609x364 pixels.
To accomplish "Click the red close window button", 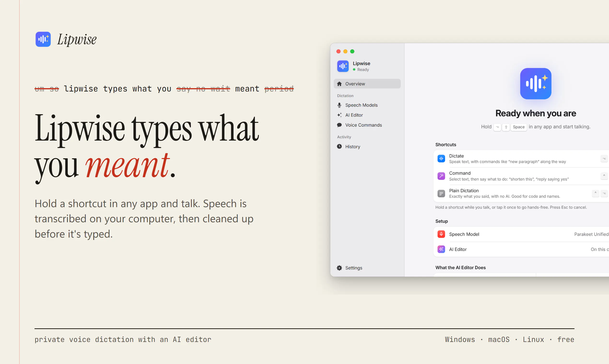I will point(338,51).
